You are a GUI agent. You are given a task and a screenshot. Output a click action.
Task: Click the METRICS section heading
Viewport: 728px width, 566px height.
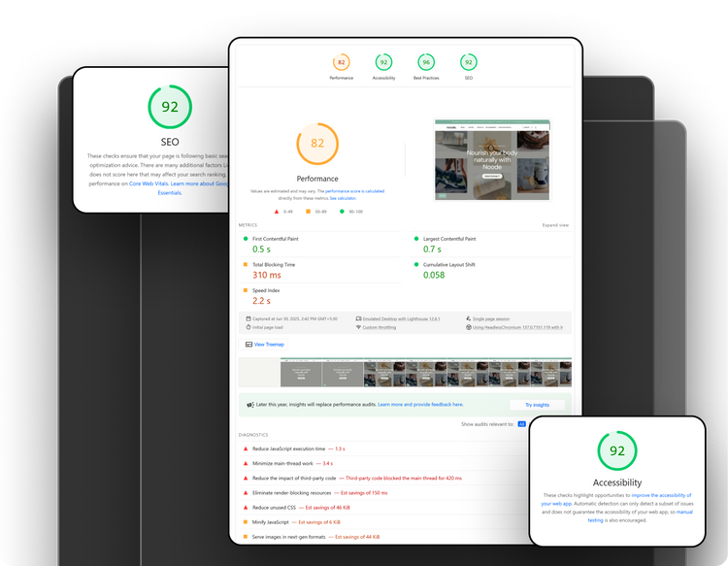[248, 225]
